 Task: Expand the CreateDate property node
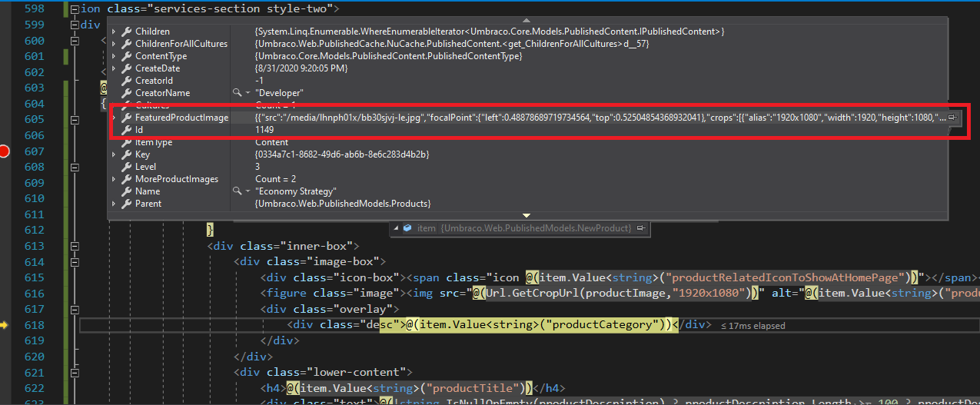tap(114, 68)
